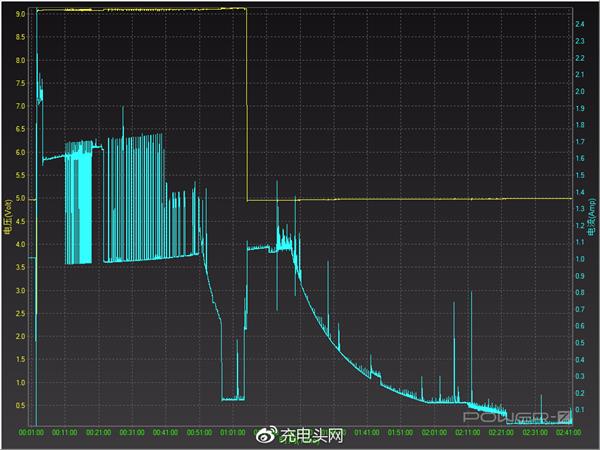Viewport: 600px width, 450px height.
Task: Click the 5.0 volt axis tick label
Action: (19, 199)
